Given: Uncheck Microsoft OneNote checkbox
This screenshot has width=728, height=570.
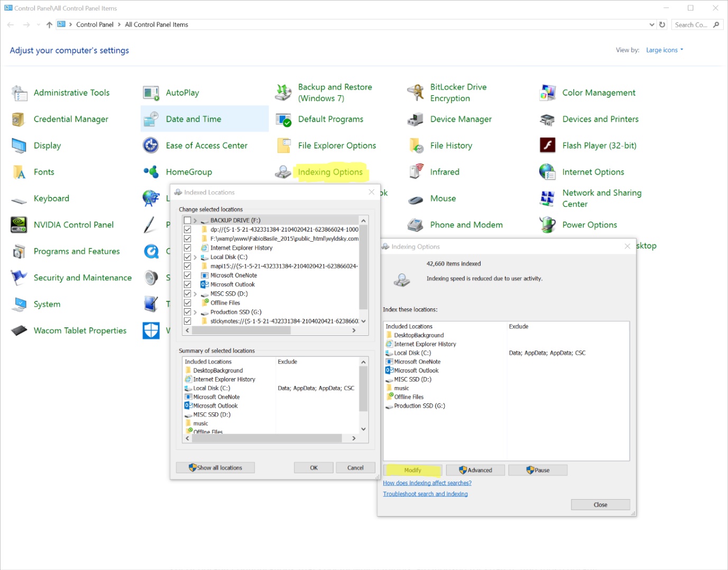Looking at the screenshot, I should [187, 275].
